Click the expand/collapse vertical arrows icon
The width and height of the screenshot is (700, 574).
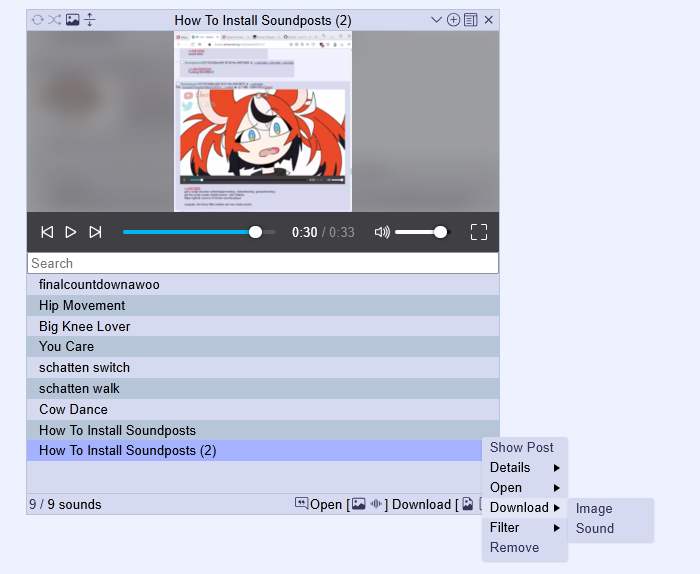(89, 20)
